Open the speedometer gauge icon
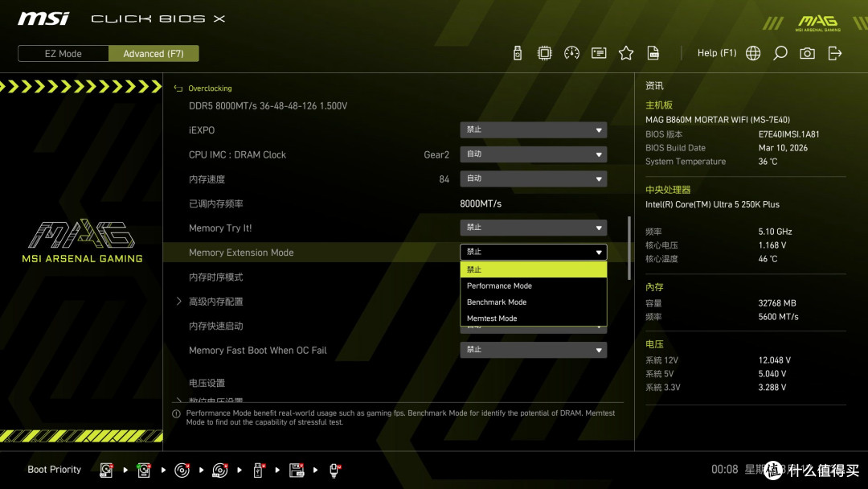Viewport: 868px width, 489px height. pos(571,53)
